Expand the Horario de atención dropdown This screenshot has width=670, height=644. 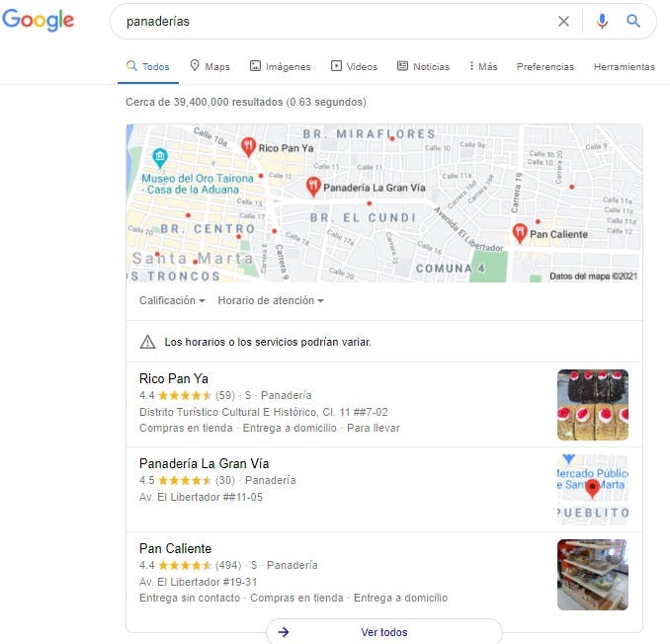[x=271, y=300]
